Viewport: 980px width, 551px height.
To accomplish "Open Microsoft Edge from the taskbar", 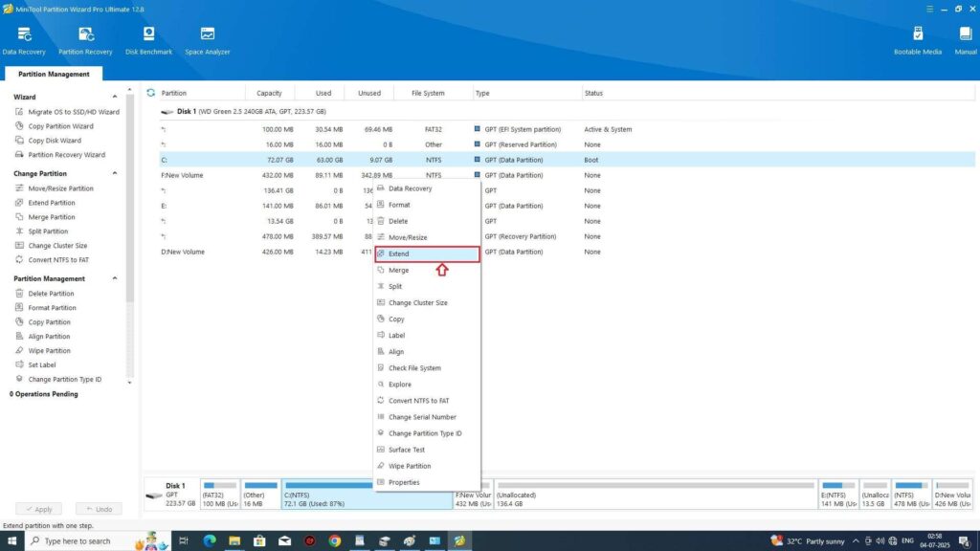I will (210, 540).
